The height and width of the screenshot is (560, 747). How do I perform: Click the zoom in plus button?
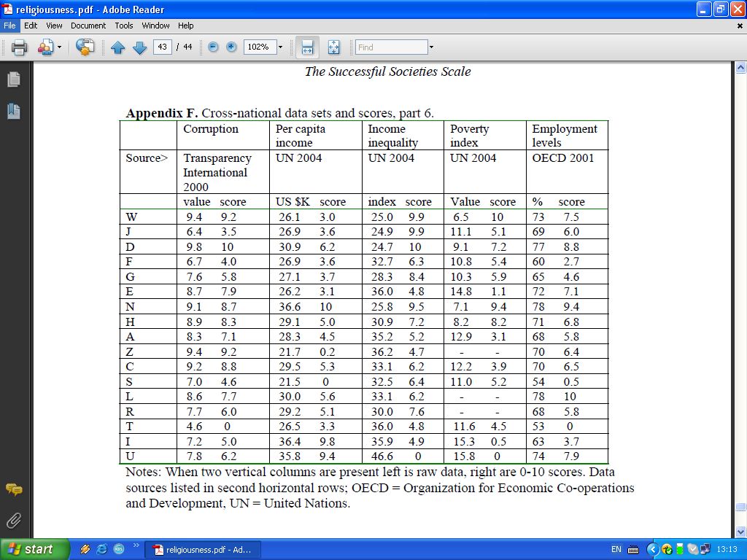(x=231, y=47)
